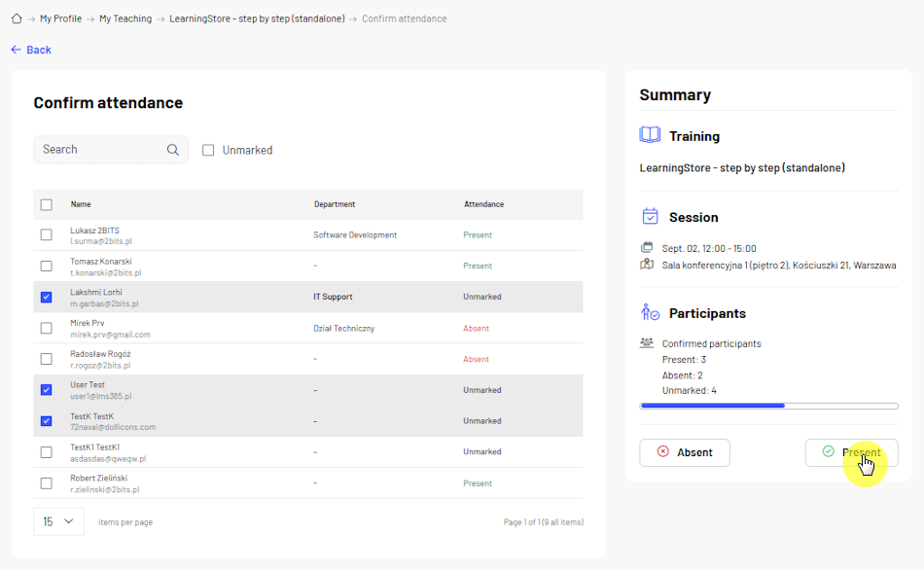
Task: Uncheck the Lakshmi Lorhi row checkbox
Action: [46, 297]
